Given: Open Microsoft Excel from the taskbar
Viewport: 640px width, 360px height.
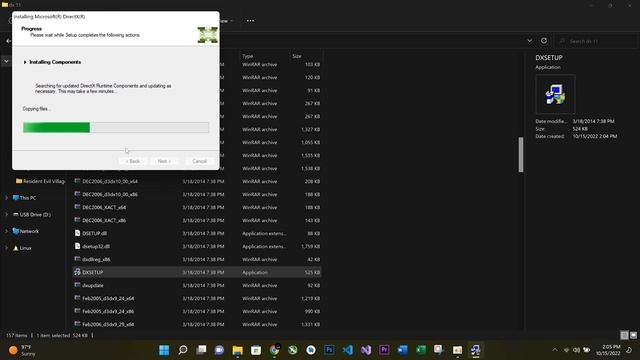Looking at the screenshot, I should (421, 350).
